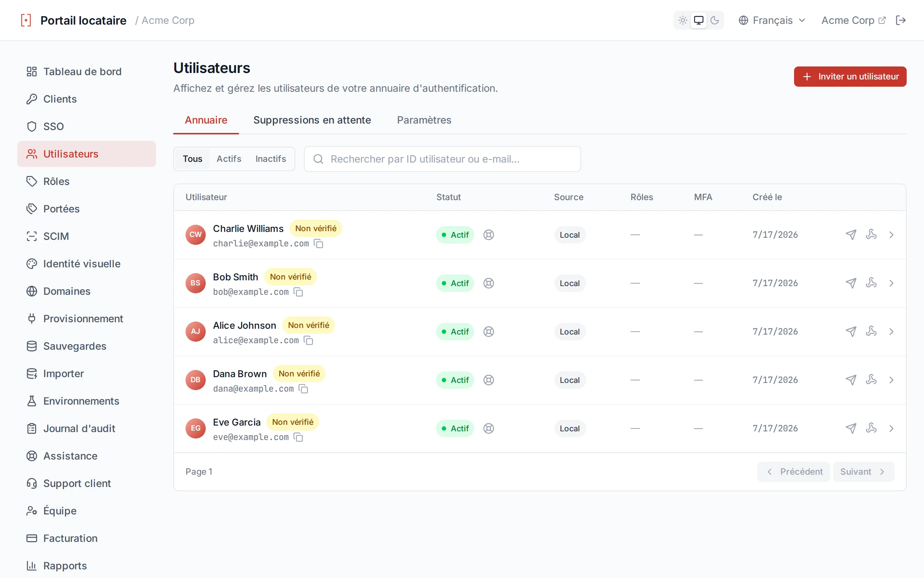The image size is (924, 578).
Task: Click the Local source badge for Eve Garcia
Action: coord(570,428)
